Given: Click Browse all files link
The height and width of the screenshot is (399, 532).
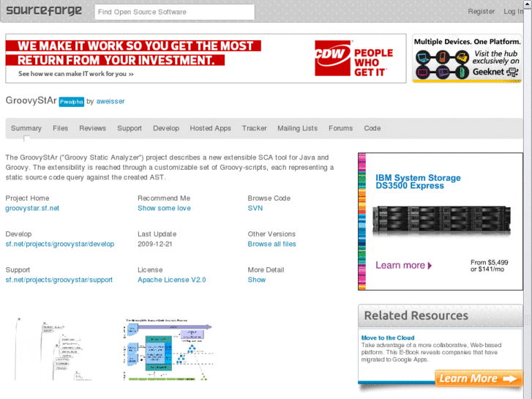Looking at the screenshot, I should coord(271,244).
